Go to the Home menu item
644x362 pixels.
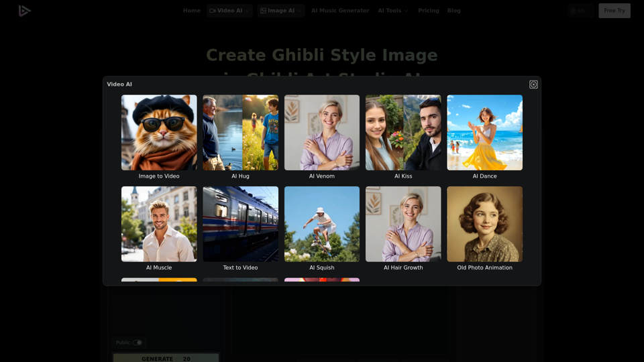pos(192,11)
